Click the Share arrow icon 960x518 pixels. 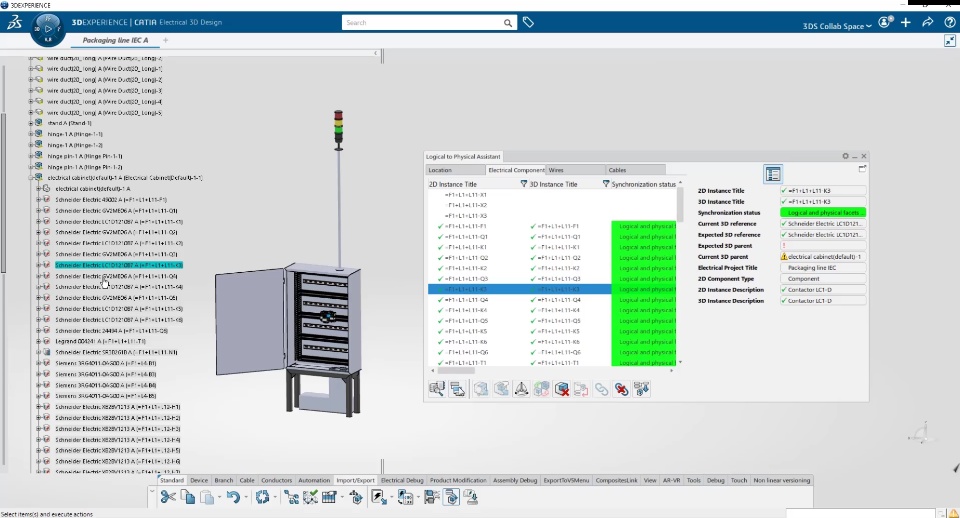point(928,23)
